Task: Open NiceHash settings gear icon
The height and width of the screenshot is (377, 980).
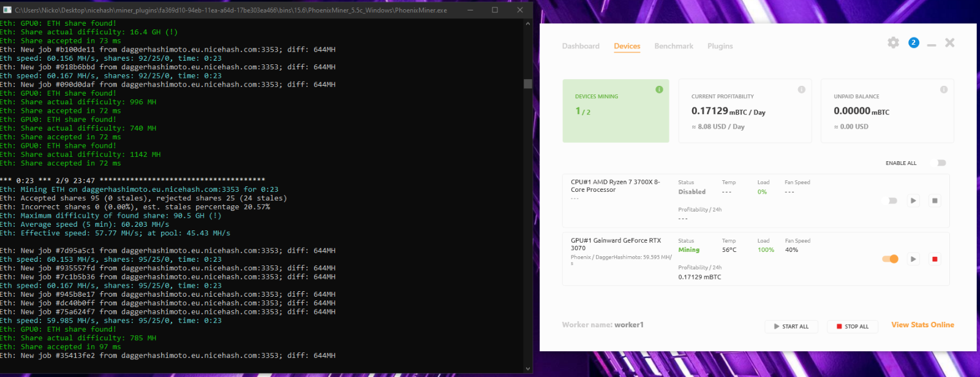Action: coord(893,42)
